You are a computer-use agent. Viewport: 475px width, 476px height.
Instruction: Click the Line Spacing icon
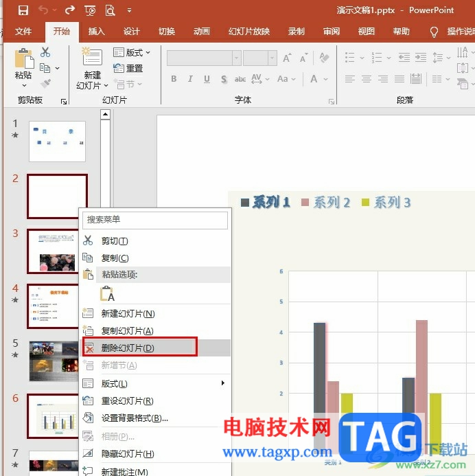[438, 58]
